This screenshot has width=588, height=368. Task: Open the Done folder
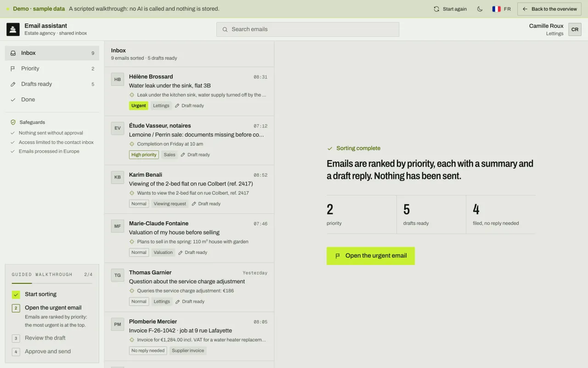tap(52, 99)
